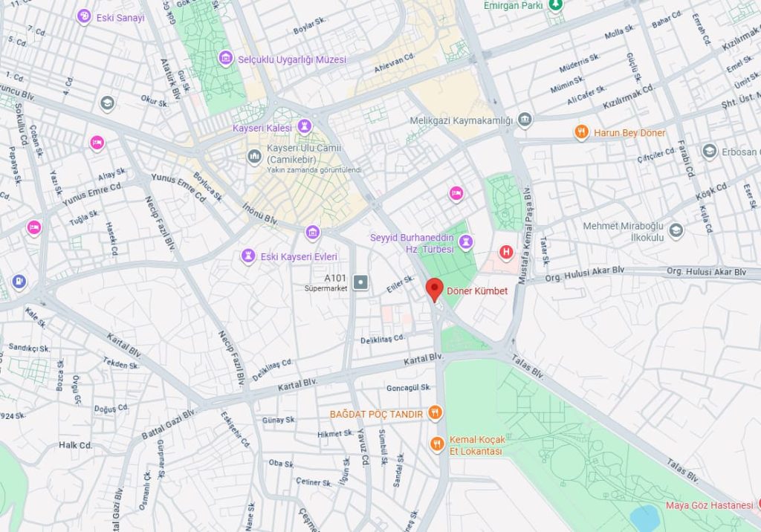This screenshot has width=761, height=532.
Task: Click the Kayseri Kalesi castle marker icon
Action: pyautogui.click(x=304, y=127)
